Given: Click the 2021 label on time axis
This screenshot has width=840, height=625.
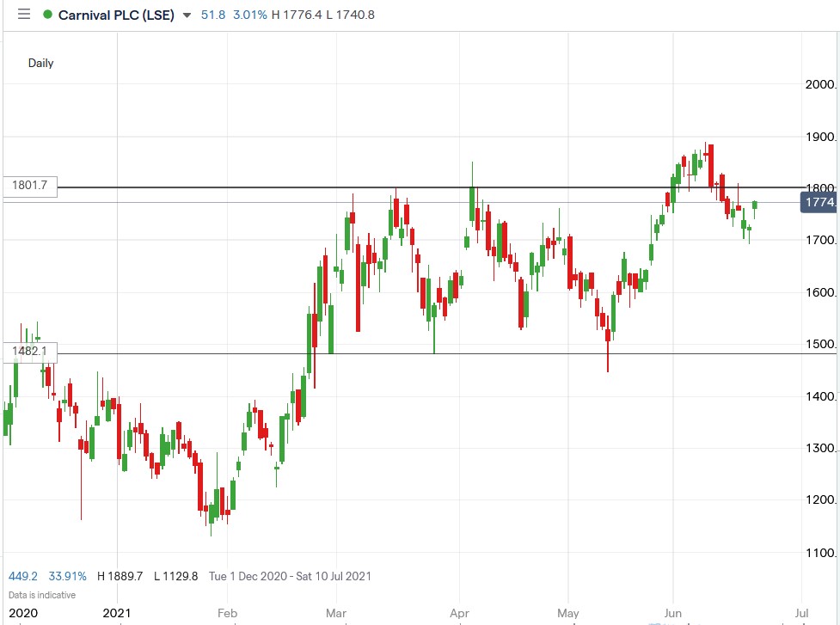Looking at the screenshot, I should (x=117, y=613).
